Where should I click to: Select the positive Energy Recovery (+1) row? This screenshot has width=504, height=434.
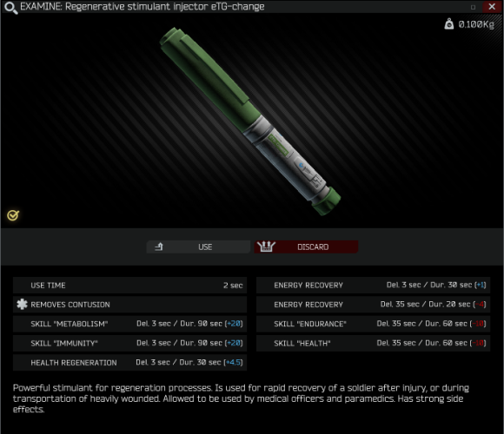(373, 286)
